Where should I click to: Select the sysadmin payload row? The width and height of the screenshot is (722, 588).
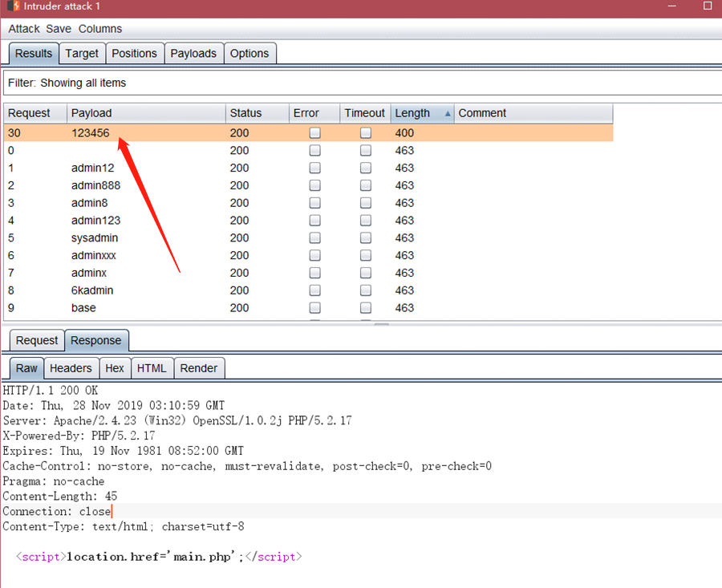(309, 238)
